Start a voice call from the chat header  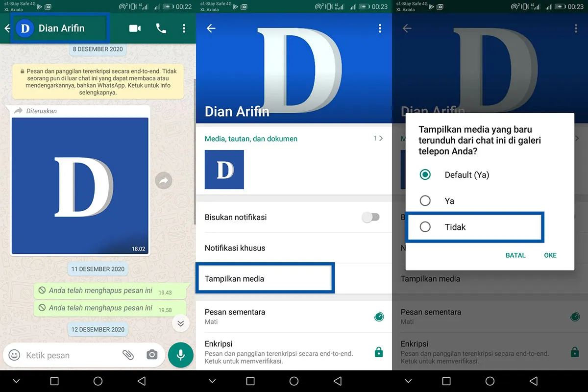coord(161,28)
